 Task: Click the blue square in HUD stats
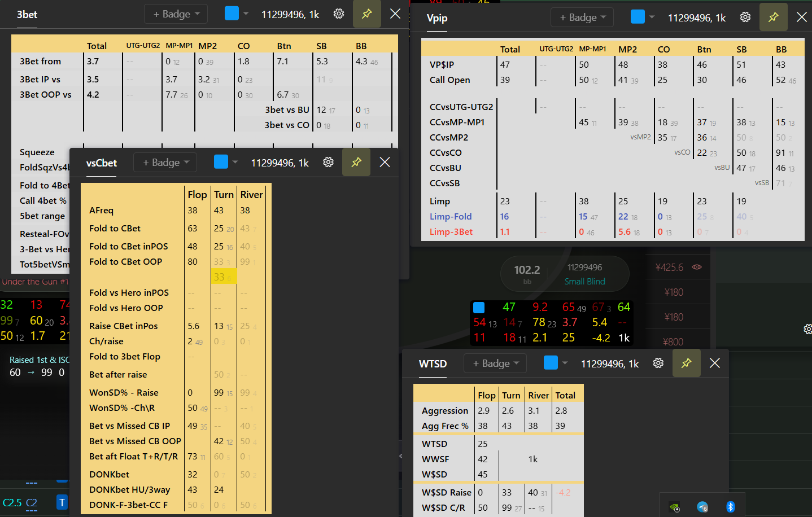point(479,308)
